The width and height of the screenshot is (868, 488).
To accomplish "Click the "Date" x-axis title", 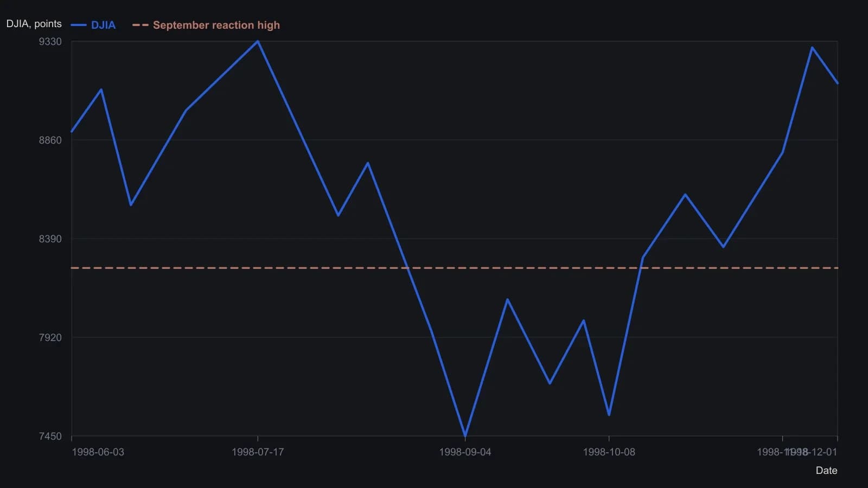I will (826, 471).
